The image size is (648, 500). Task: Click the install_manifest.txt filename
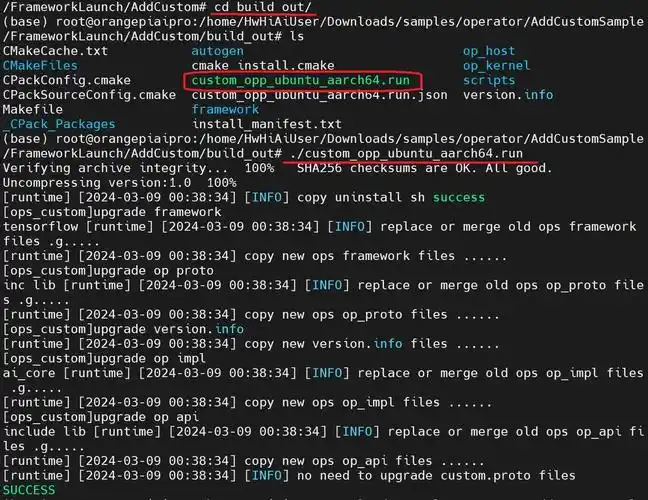pyautogui.click(x=267, y=124)
